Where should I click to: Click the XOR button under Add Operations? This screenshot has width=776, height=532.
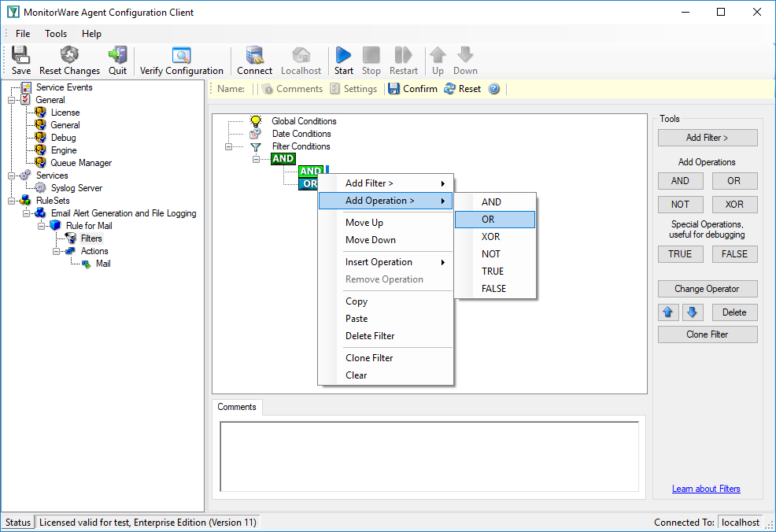pyautogui.click(x=734, y=205)
